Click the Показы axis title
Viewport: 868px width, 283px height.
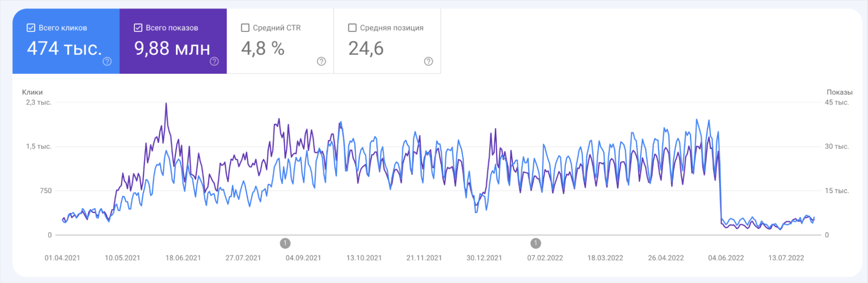tap(839, 92)
